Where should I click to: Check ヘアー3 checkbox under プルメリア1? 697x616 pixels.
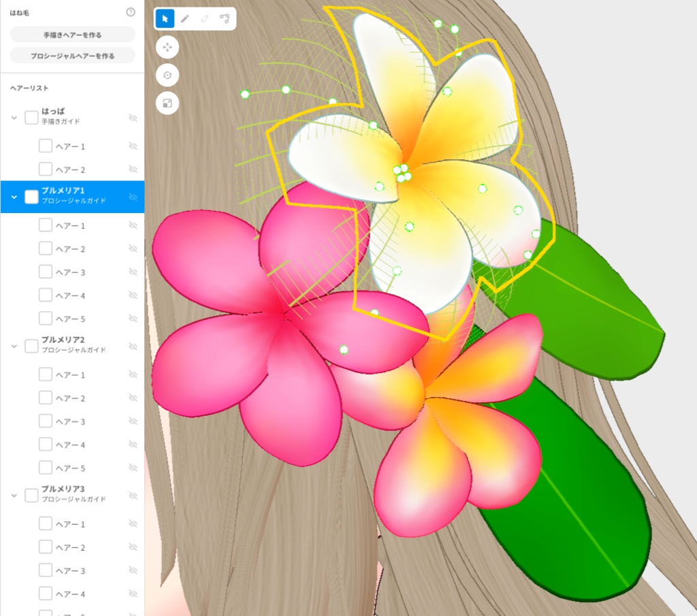pyautogui.click(x=45, y=272)
